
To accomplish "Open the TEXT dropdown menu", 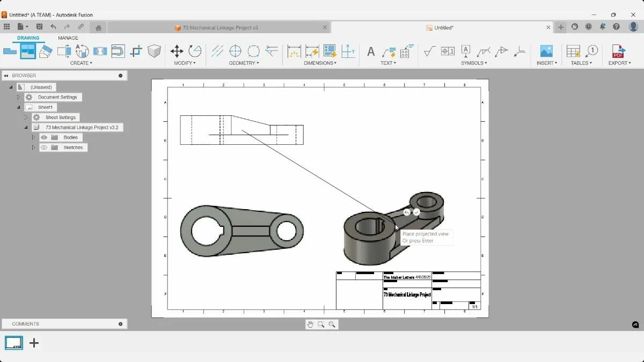I will tap(388, 63).
